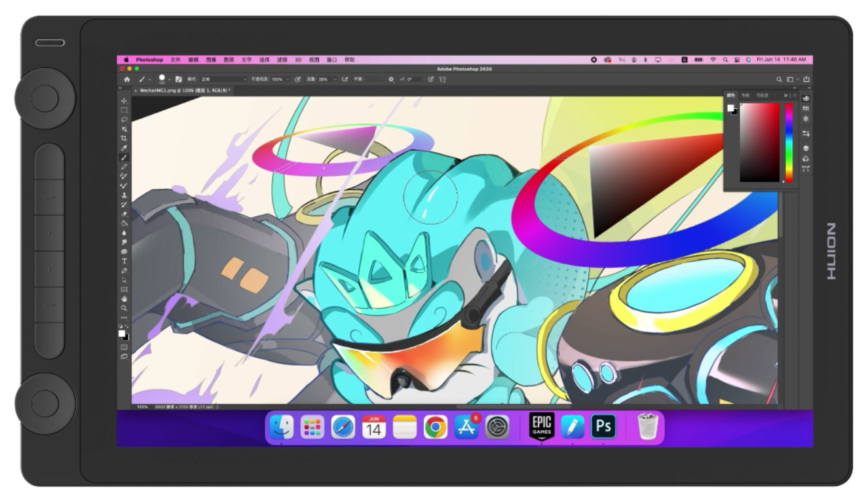Toggle Quick Mask mode
This screenshot has width=868, height=493.
click(x=124, y=347)
